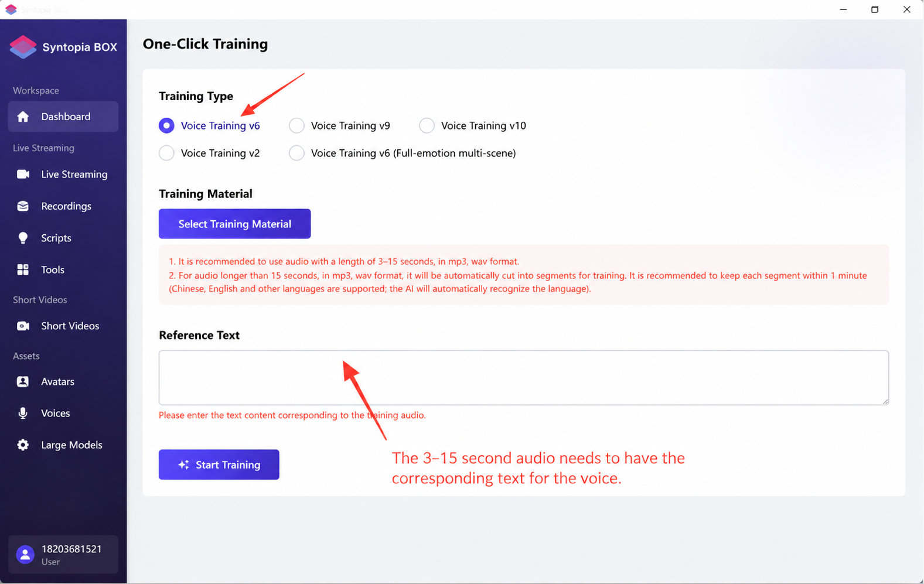Select Voice Training v2 radio option

pyautogui.click(x=166, y=153)
